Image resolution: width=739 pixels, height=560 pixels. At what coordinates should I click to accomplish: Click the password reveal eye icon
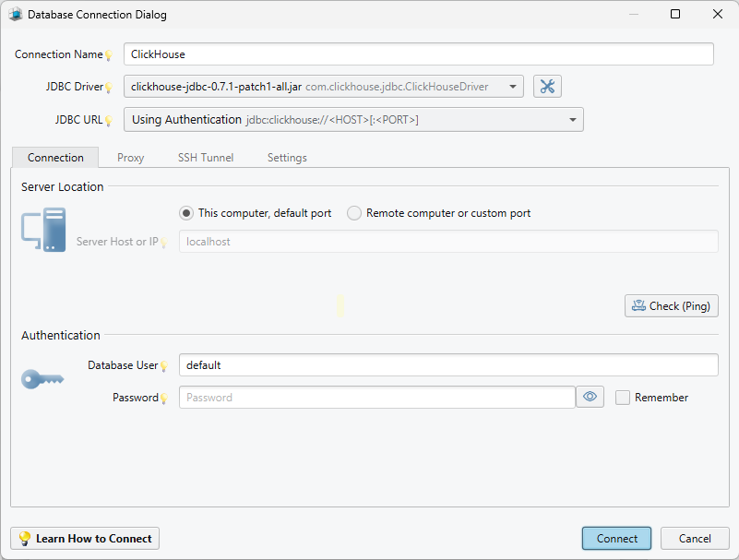click(x=590, y=397)
